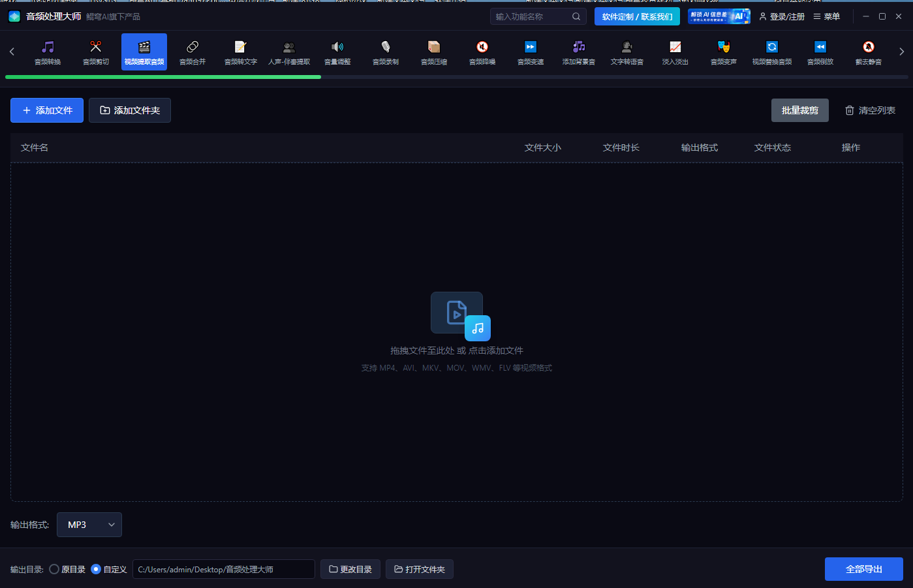This screenshot has width=913, height=588.
Task: Select the 音频转换 music note tool
Action: (x=48, y=52)
